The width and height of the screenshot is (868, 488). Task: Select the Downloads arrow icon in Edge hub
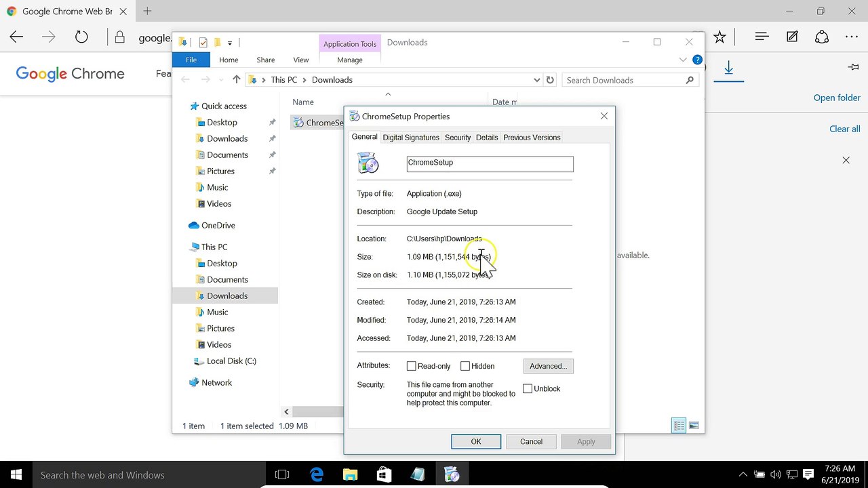(728, 68)
